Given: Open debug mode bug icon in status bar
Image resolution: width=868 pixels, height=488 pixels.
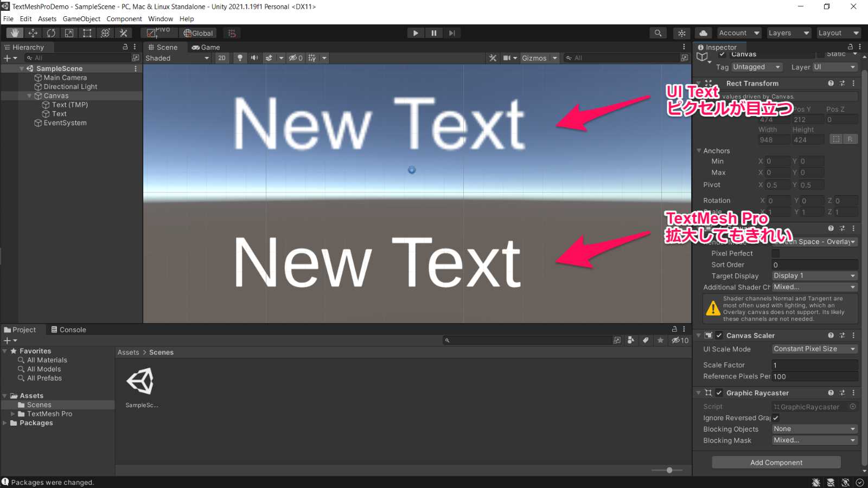Looking at the screenshot, I should click(816, 483).
